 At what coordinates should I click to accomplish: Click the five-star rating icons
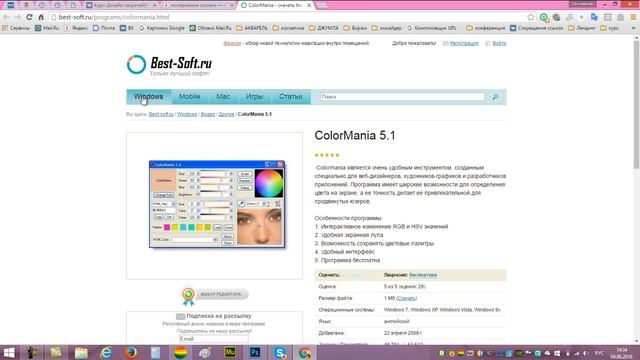pyautogui.click(x=327, y=155)
